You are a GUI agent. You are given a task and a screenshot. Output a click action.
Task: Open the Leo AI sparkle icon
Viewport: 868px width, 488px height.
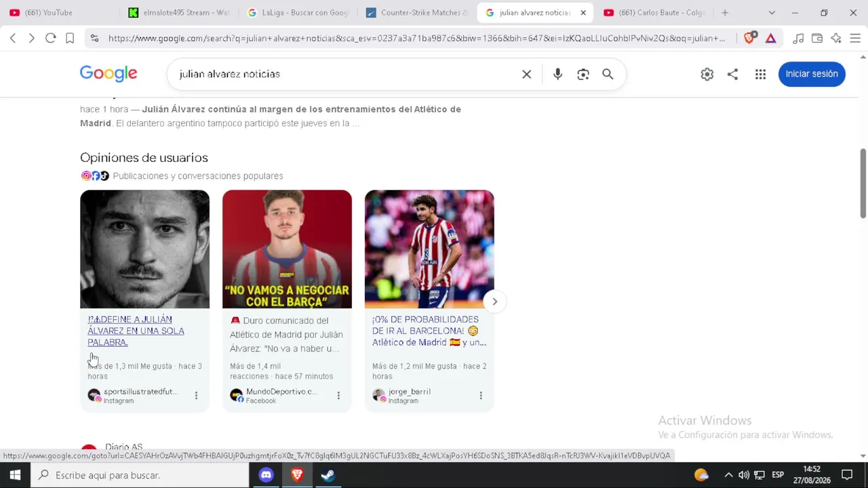836,38
